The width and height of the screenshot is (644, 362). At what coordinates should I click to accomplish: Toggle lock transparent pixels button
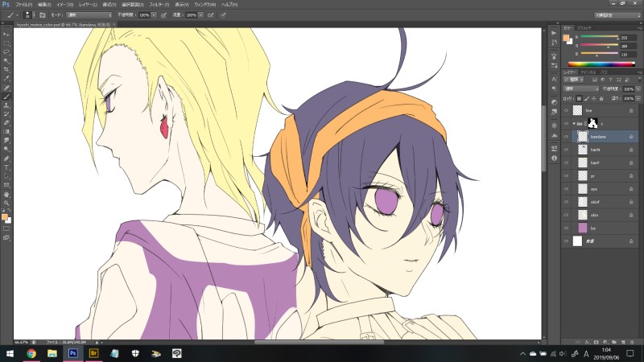point(579,98)
